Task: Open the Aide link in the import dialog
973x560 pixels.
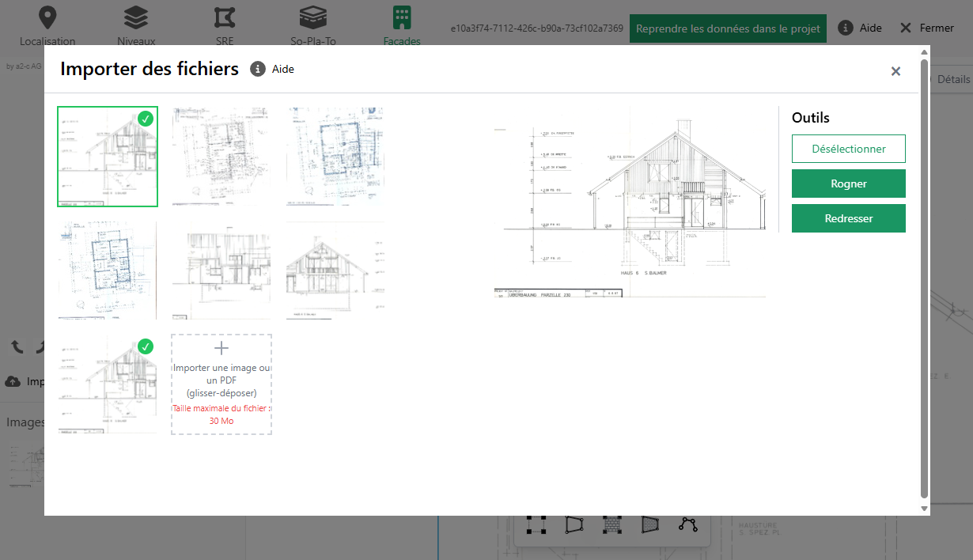Action: tap(283, 69)
